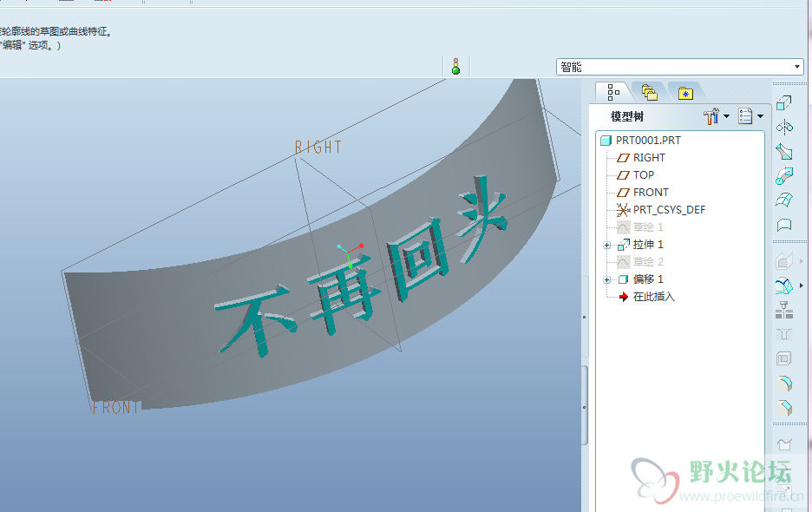Screen dimensions: 812x512
Task: Select the TOP plane in model tree
Action: pyautogui.click(x=643, y=175)
